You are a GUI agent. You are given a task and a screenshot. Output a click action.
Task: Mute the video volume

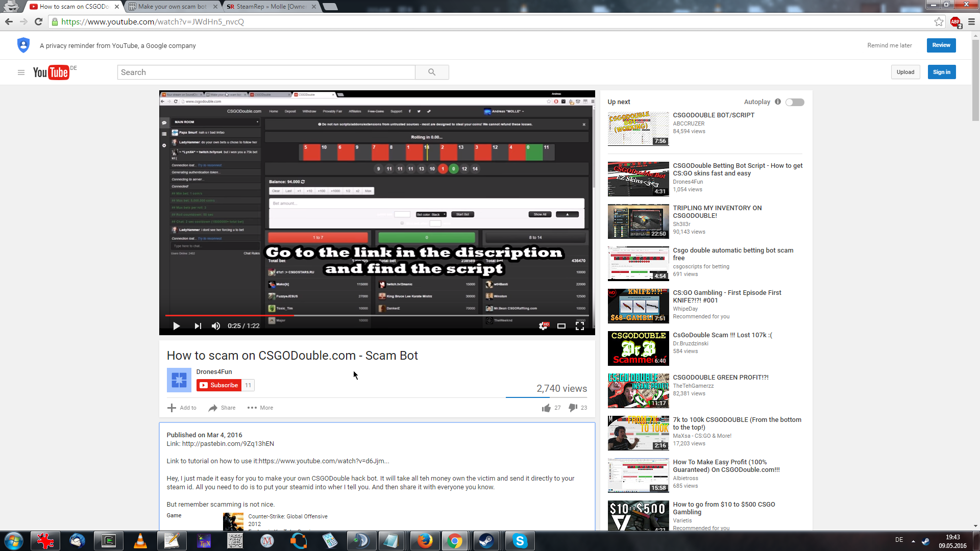pos(216,326)
